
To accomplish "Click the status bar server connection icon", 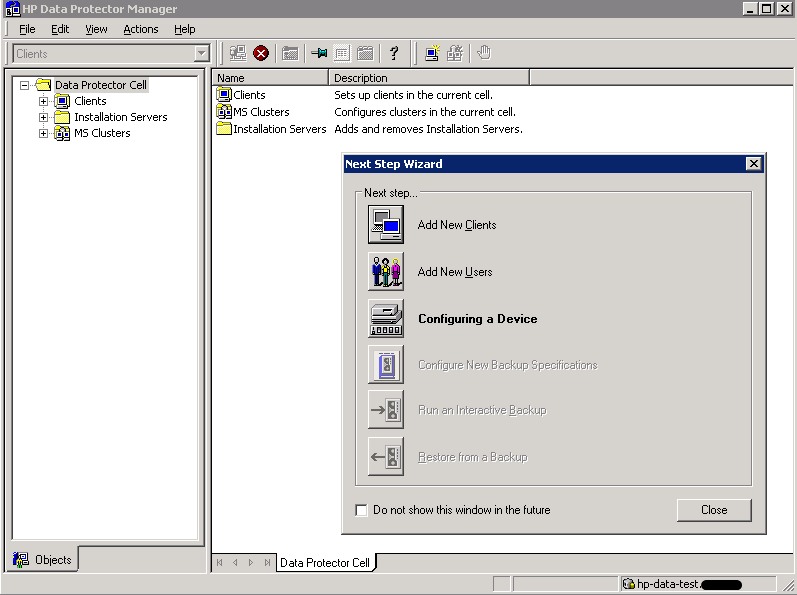I will 629,584.
